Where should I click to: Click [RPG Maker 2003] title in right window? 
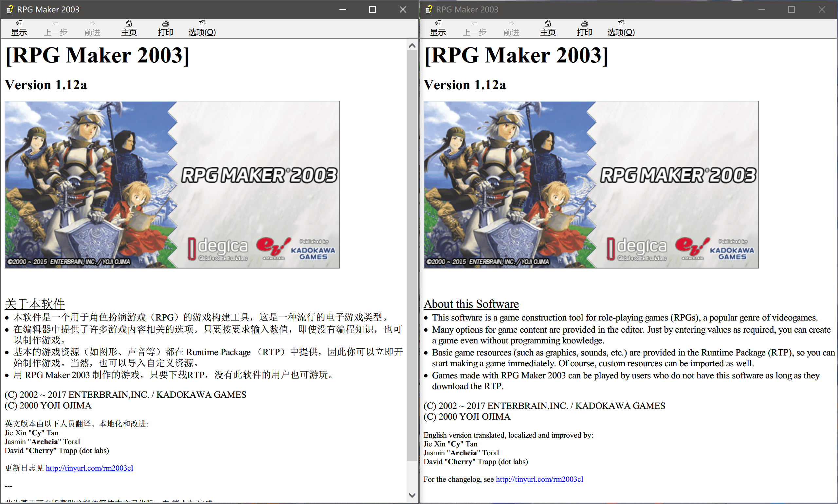pyautogui.click(x=517, y=55)
